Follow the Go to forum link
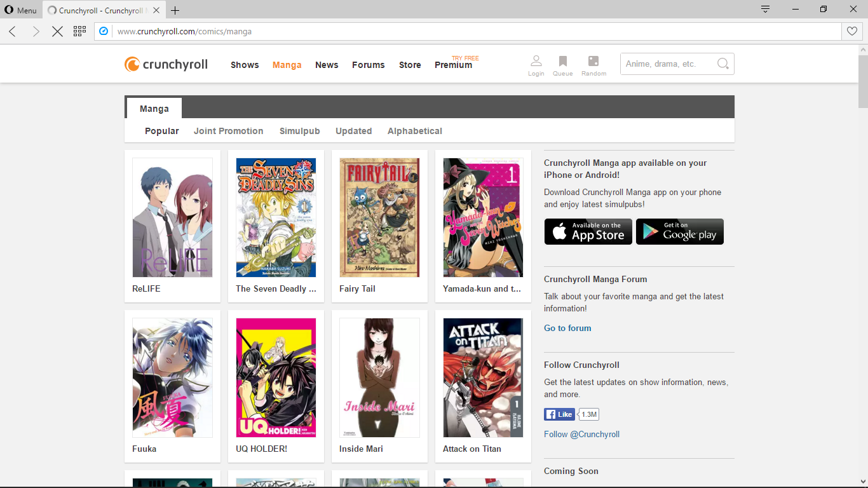Screen dimensions: 868x488 pyautogui.click(x=567, y=328)
